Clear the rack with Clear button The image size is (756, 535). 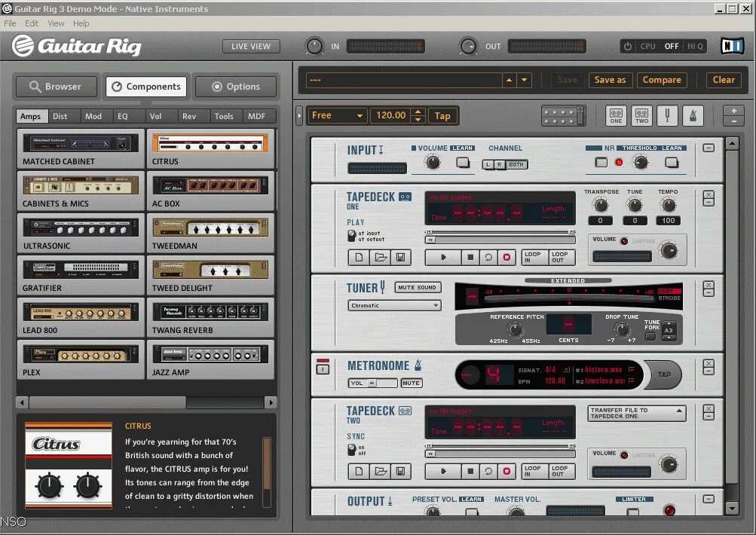(x=724, y=80)
